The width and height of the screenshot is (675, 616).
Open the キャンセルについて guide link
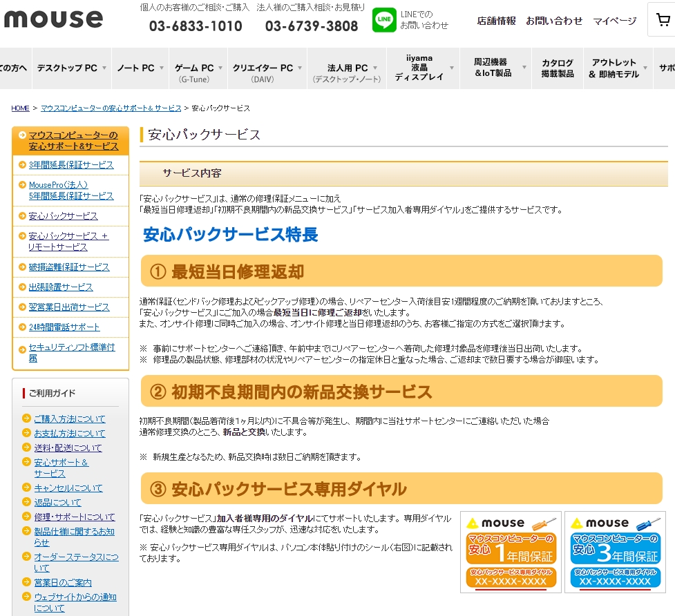click(68, 488)
